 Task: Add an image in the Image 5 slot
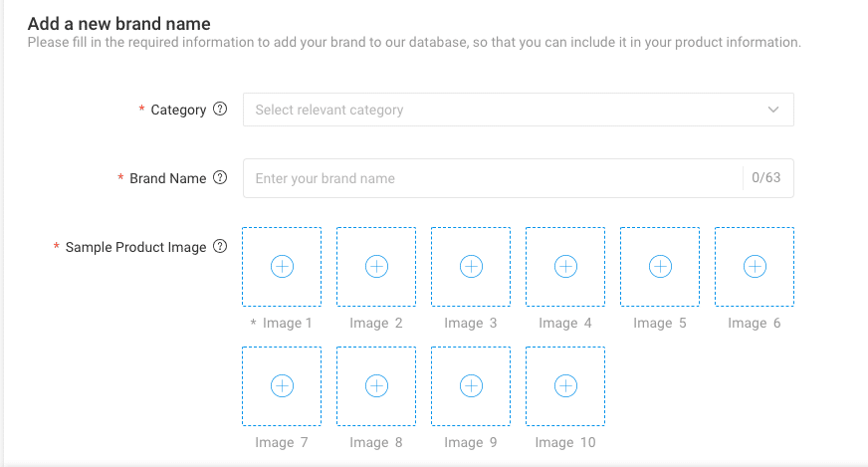point(660,266)
